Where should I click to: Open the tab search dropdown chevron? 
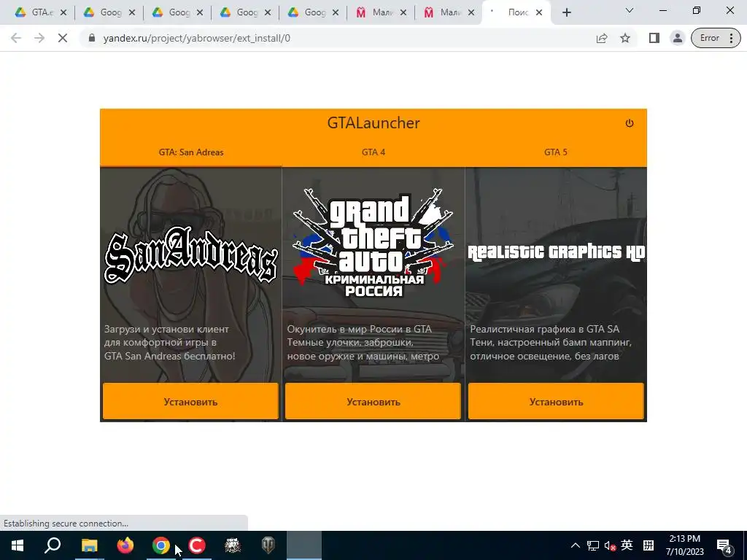point(630,10)
